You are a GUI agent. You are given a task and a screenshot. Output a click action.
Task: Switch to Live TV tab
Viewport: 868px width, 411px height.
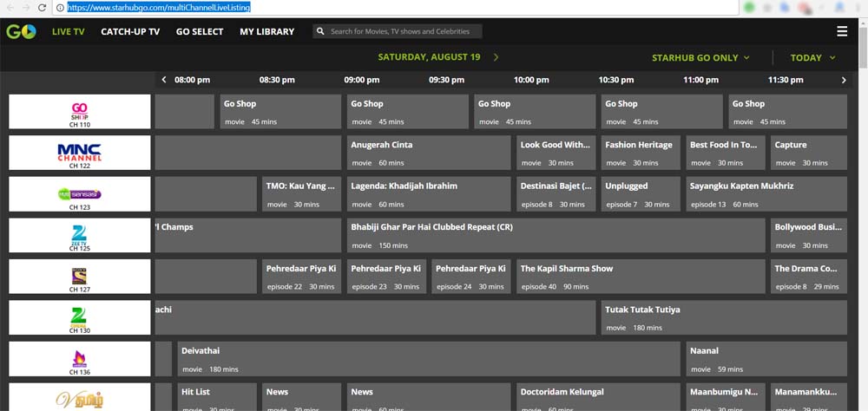point(68,31)
